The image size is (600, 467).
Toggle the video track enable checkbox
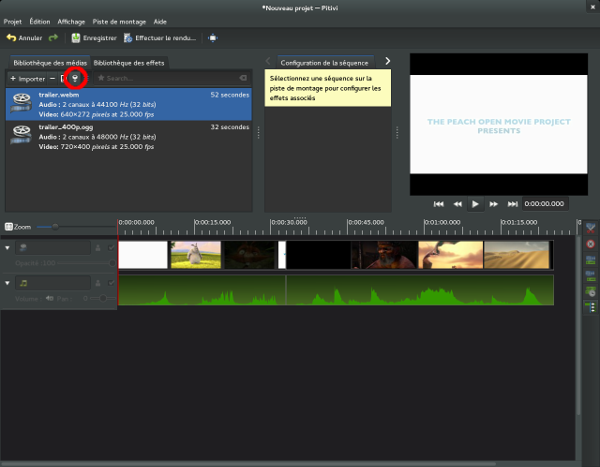[x=112, y=247]
